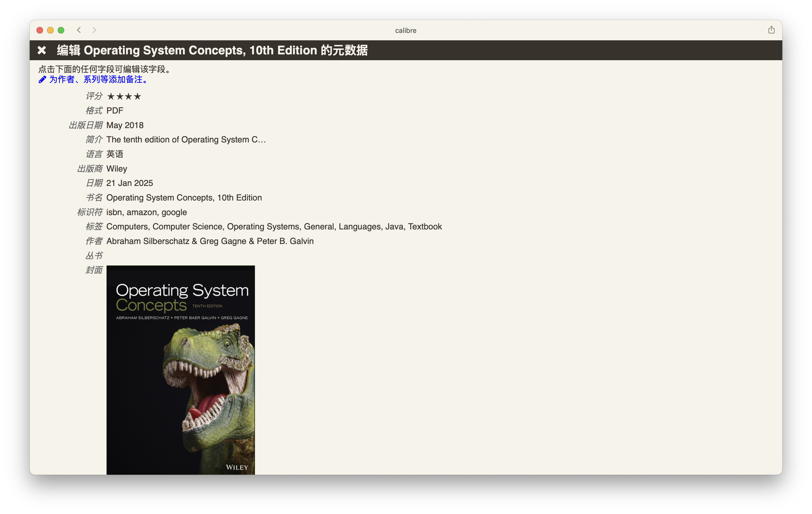Image resolution: width=812 pixels, height=514 pixels.
Task: Click the Operating System Concepts cover image
Action: pos(181,368)
